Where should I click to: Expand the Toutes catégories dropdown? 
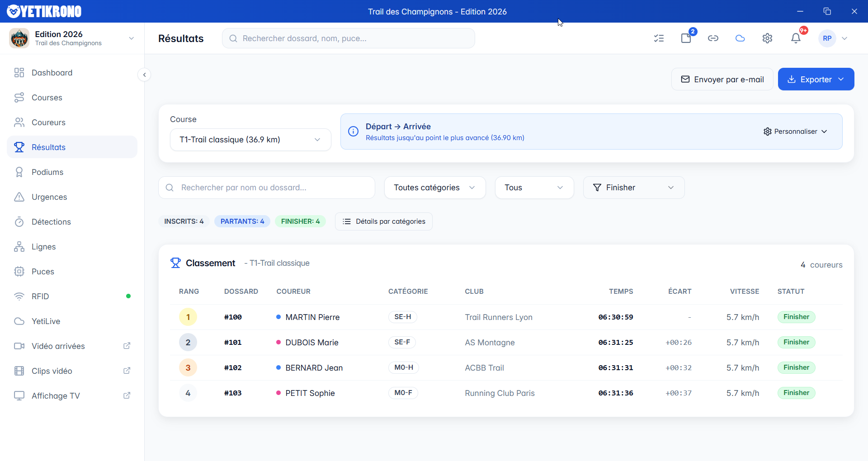(x=434, y=188)
